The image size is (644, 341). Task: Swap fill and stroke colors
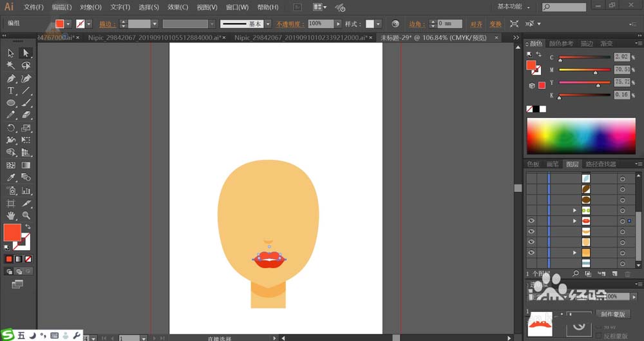point(28,227)
